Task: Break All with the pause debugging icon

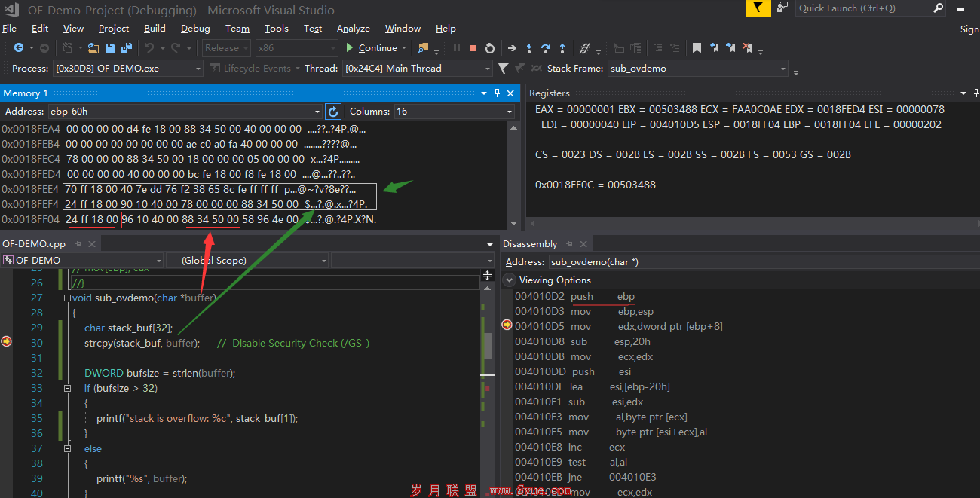Action: pos(457,48)
